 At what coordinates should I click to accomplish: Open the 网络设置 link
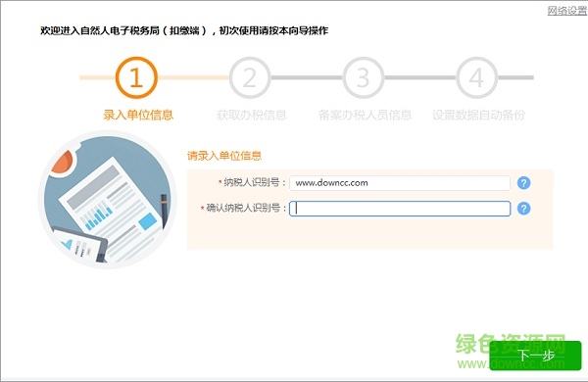click(567, 11)
